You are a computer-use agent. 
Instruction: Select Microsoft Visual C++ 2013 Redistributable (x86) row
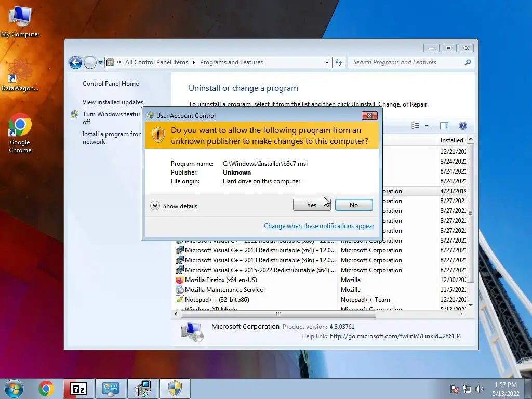(321, 260)
